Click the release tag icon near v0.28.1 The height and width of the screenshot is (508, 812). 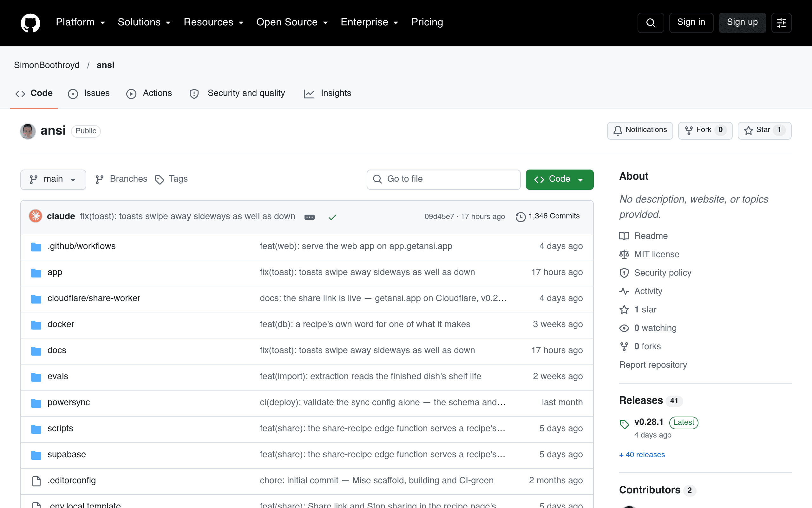coord(624,424)
